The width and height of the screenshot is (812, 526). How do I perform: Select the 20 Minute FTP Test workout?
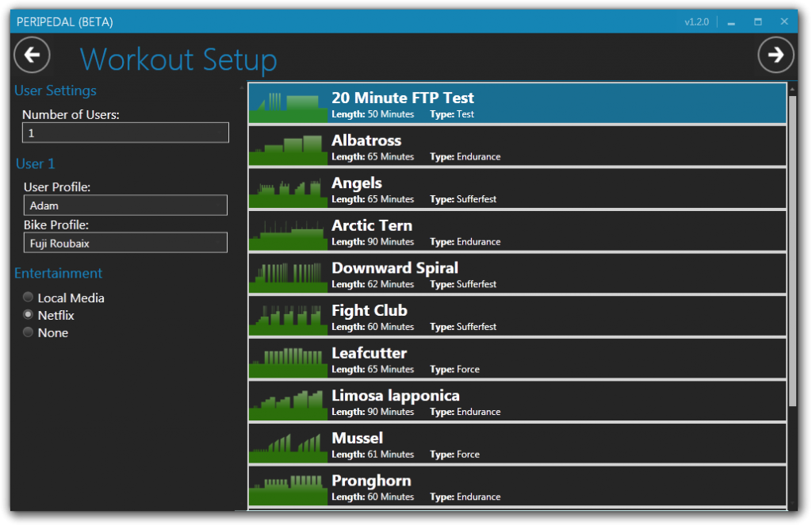pos(517,104)
